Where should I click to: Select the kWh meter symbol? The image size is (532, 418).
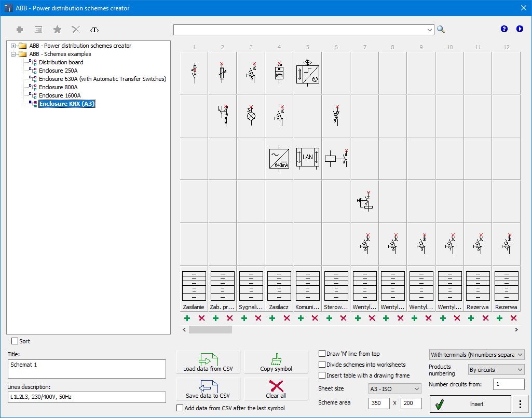pyautogui.click(x=279, y=73)
